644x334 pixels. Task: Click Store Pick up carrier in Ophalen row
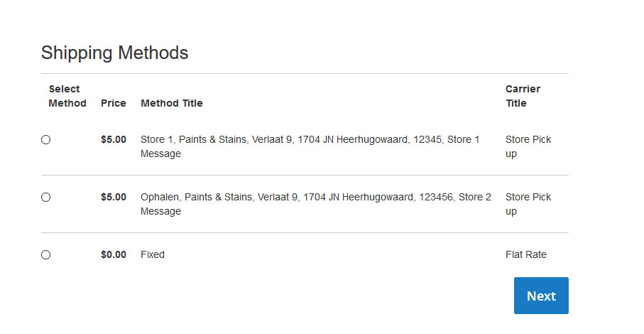(x=528, y=204)
